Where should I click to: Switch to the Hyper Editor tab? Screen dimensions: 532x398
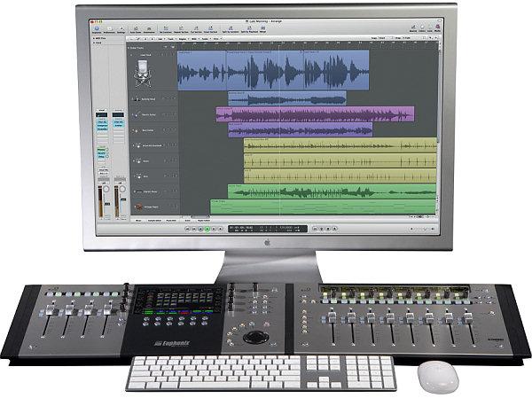click(x=204, y=220)
